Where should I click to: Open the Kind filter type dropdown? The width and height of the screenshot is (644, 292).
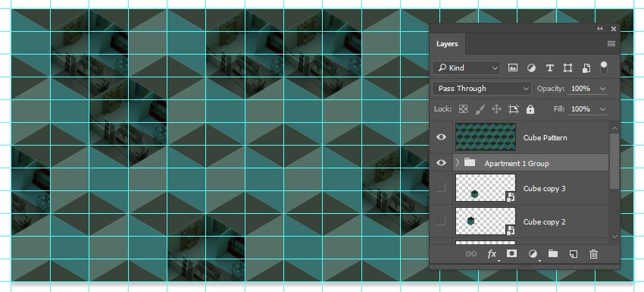click(466, 68)
